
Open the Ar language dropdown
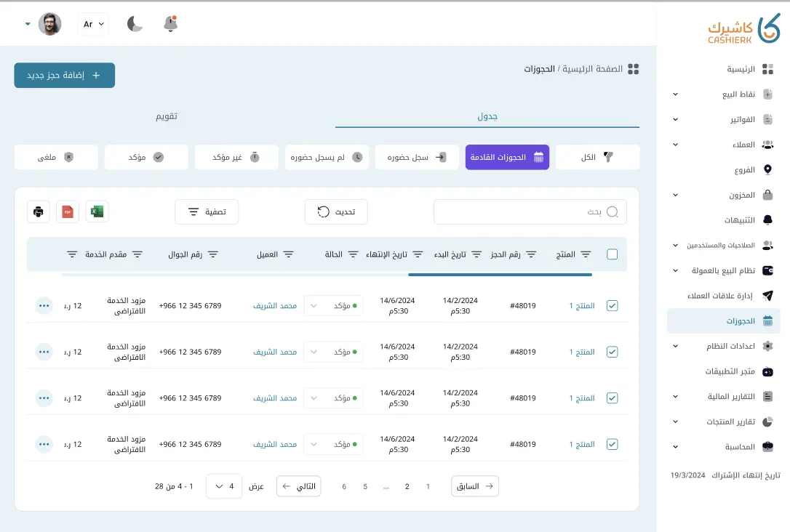coord(93,24)
